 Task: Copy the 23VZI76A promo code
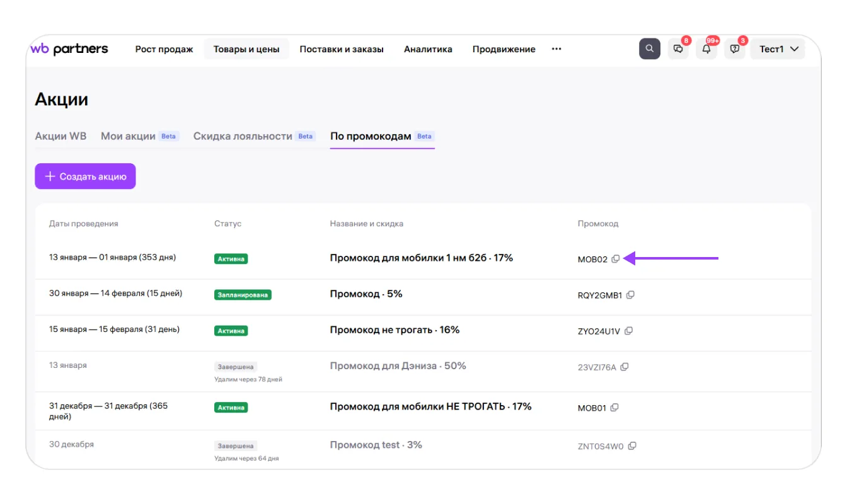[x=625, y=367]
